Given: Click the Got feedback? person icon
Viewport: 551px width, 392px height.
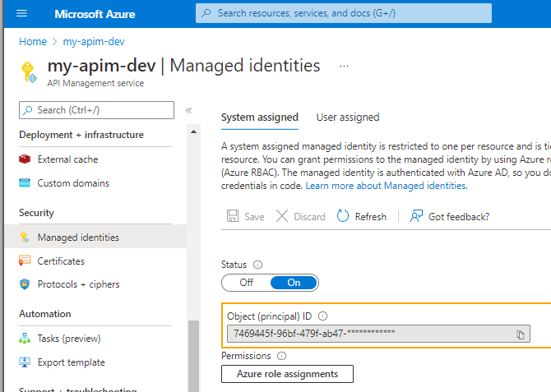Looking at the screenshot, I should (x=416, y=216).
